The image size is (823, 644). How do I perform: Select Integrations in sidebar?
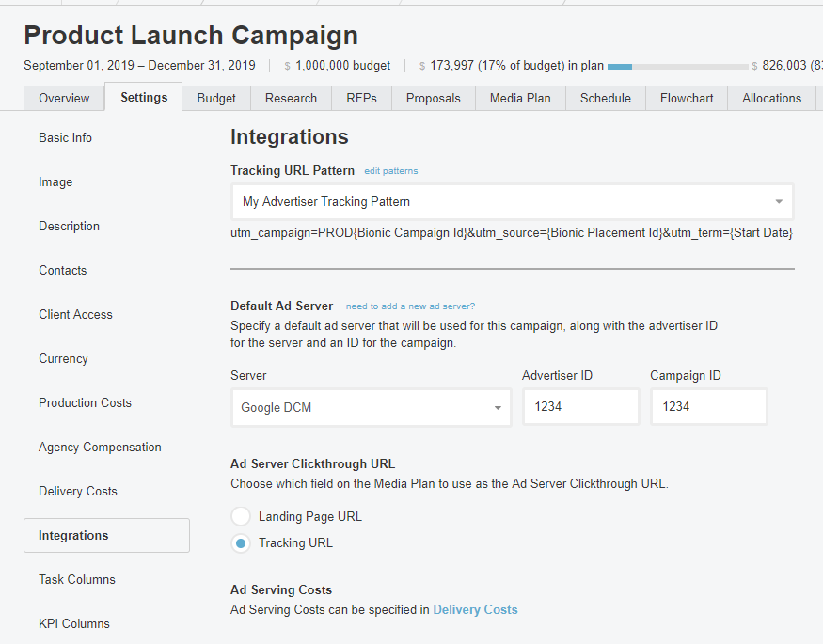(x=106, y=536)
